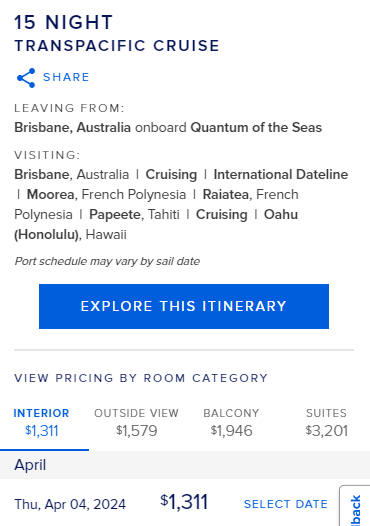Choose the Balcony room category
This screenshot has width=370, height=526.
point(231,423)
